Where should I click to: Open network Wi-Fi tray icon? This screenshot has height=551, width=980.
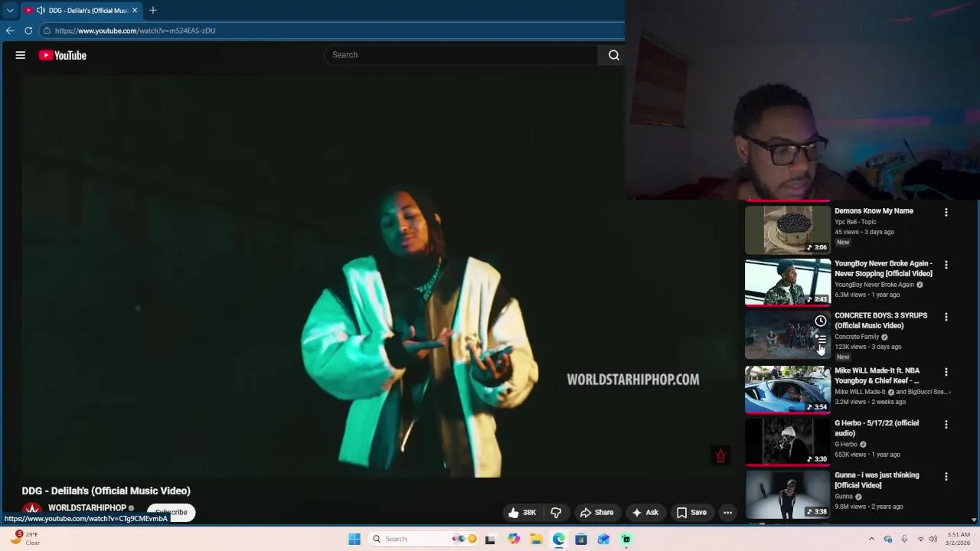coord(920,539)
